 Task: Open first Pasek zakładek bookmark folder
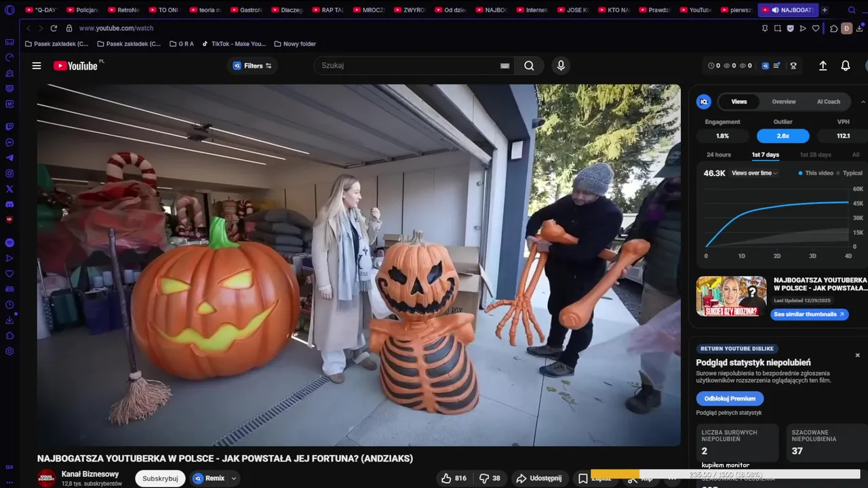pyautogui.click(x=56, y=44)
